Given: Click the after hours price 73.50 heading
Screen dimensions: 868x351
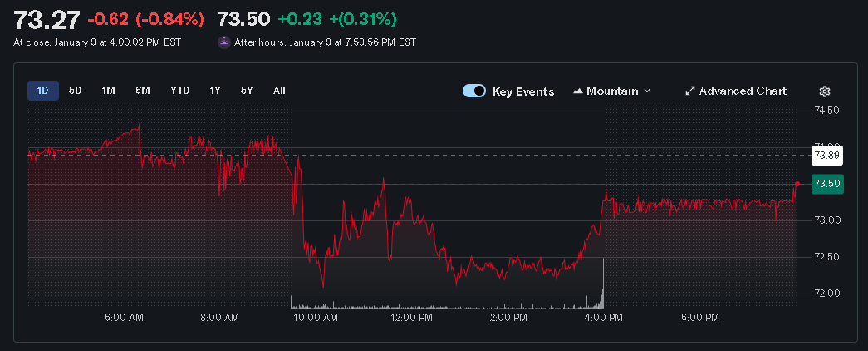Looking at the screenshot, I should 244,19.
